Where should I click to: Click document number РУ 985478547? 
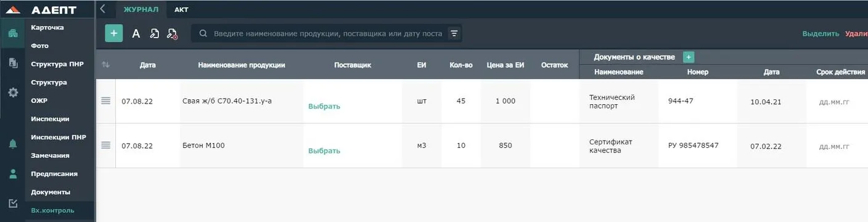(x=693, y=146)
